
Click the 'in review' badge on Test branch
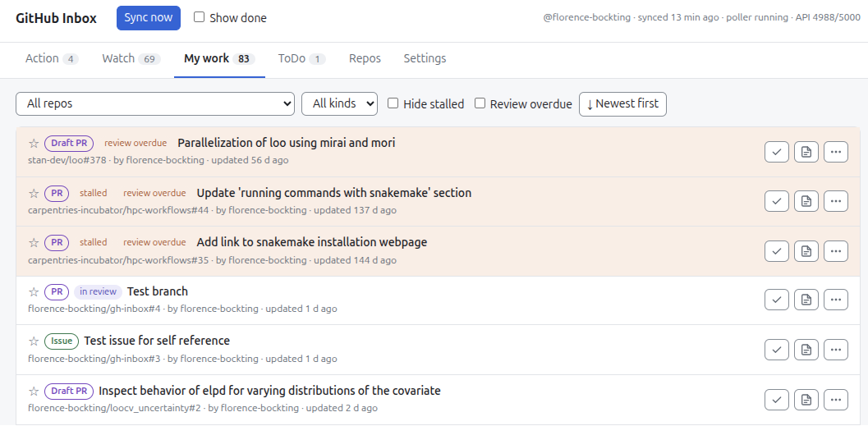98,291
